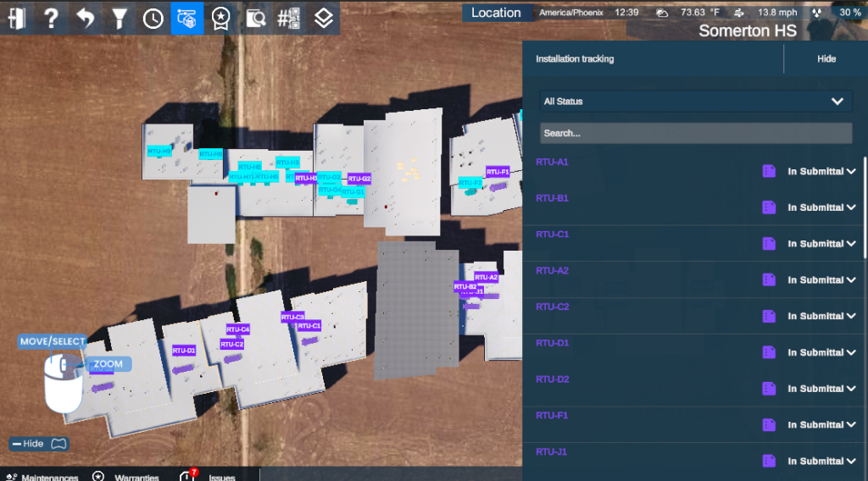
Task: Click the Search field in tracking panel
Action: [x=695, y=133]
